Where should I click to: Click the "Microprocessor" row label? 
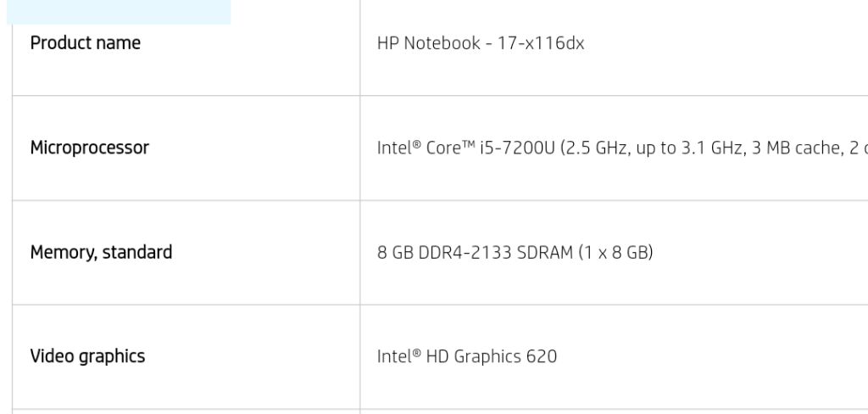(89, 148)
